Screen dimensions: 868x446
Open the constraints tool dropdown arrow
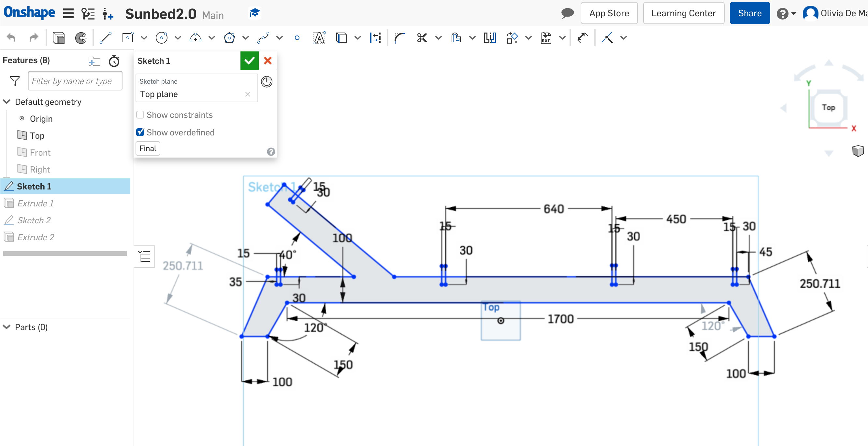(624, 38)
